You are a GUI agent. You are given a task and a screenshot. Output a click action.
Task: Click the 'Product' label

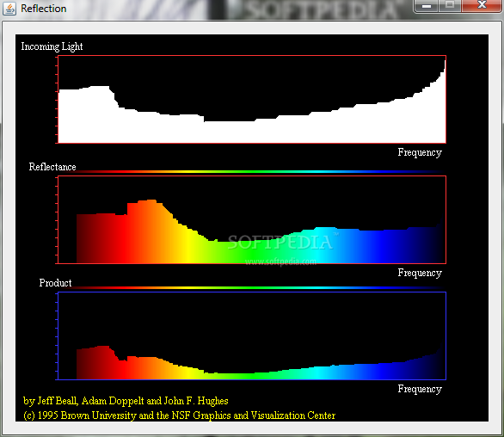click(55, 283)
